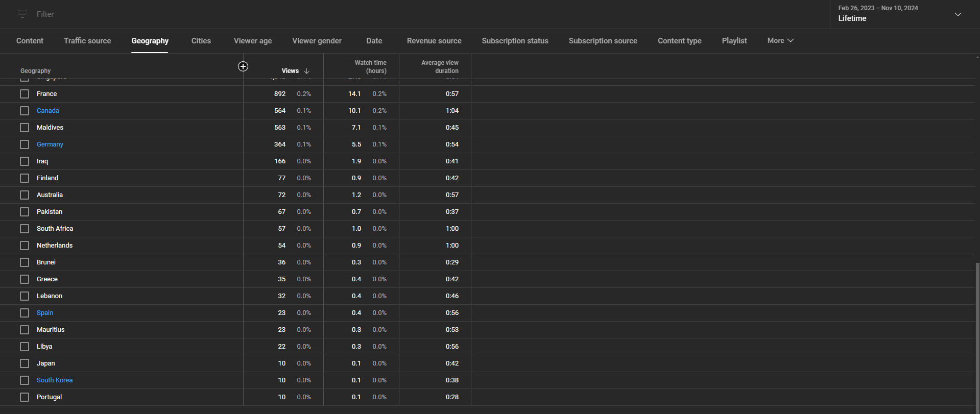Click the add metric plus icon
The height and width of the screenshot is (414, 980).
tap(243, 66)
